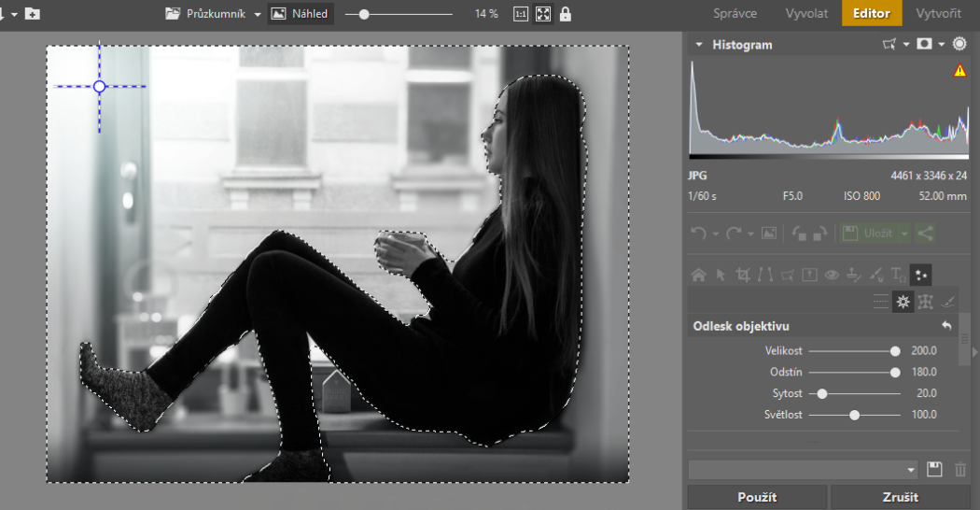Image resolution: width=980 pixels, height=510 pixels.
Task: Click the share icon next to Uložit
Action: point(925,234)
